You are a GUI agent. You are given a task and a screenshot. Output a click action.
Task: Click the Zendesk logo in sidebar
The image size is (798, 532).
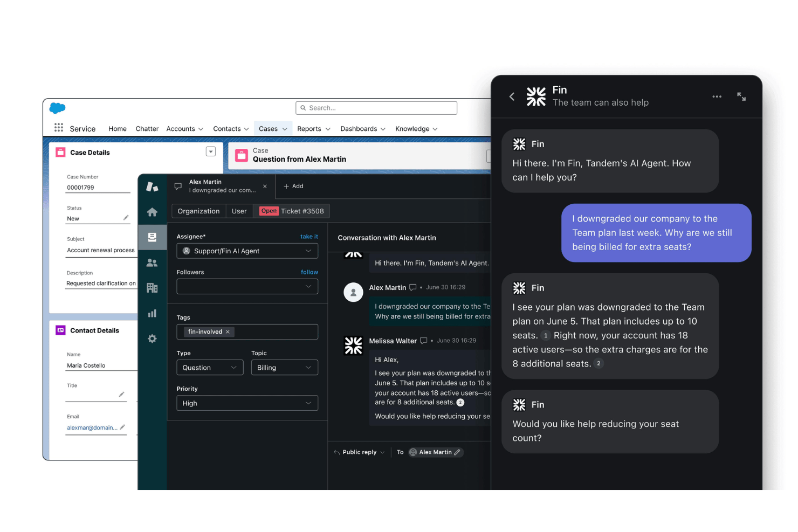pos(152,186)
